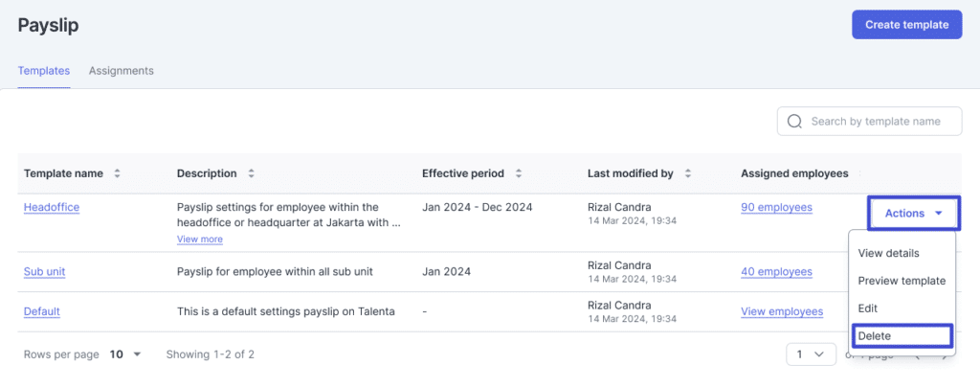Sort by Effective period column icon
Image resolution: width=980 pixels, height=388 pixels.
(518, 173)
